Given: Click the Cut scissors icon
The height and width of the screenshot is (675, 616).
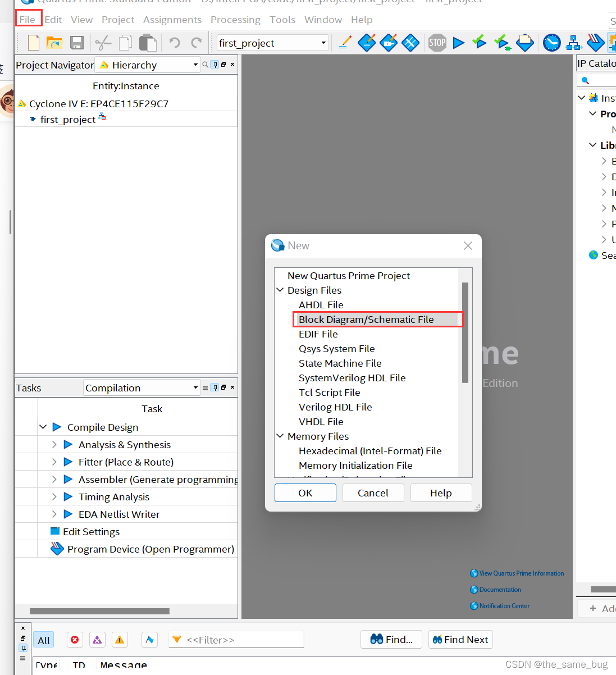Looking at the screenshot, I should click(x=103, y=43).
